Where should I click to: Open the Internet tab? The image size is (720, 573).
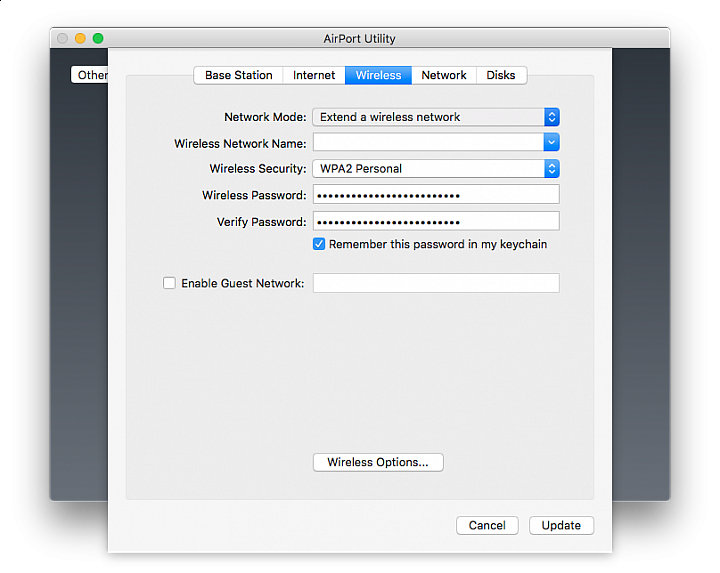coord(314,75)
